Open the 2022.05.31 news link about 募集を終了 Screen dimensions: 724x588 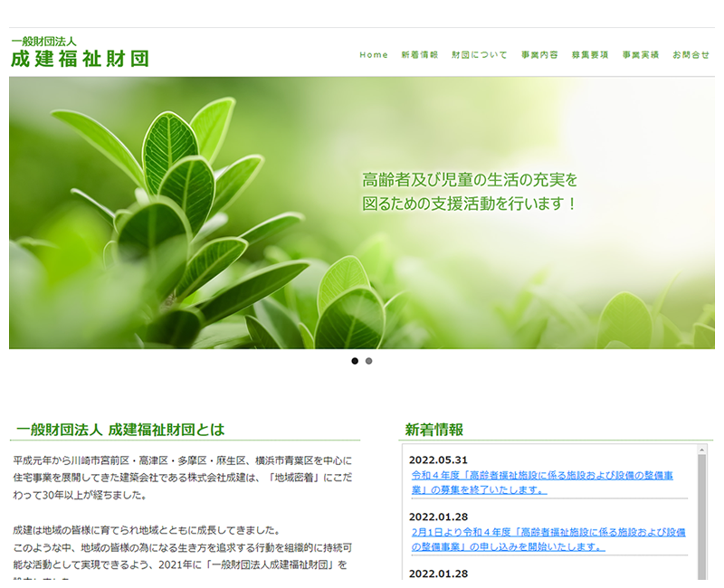click(x=542, y=482)
